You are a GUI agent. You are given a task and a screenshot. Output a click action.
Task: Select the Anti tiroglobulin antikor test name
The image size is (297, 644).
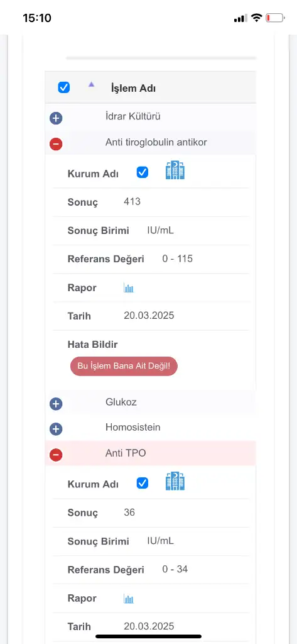(156, 142)
